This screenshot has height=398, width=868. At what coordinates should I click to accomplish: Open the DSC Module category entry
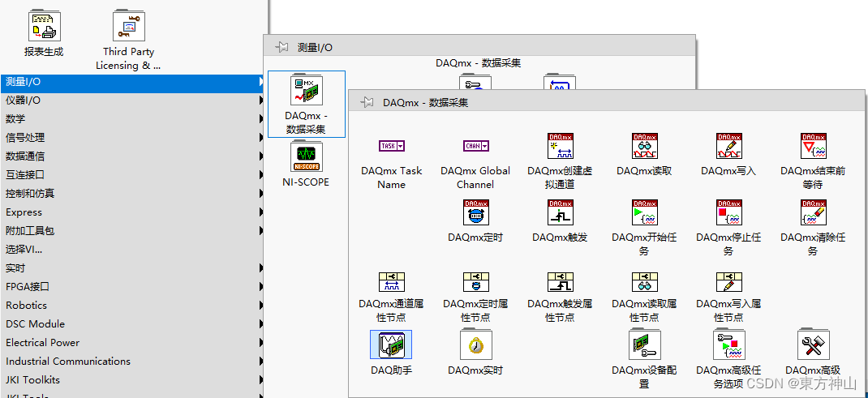pos(133,324)
